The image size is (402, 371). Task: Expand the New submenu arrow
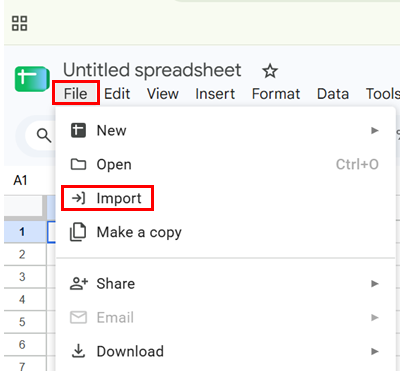pos(375,130)
